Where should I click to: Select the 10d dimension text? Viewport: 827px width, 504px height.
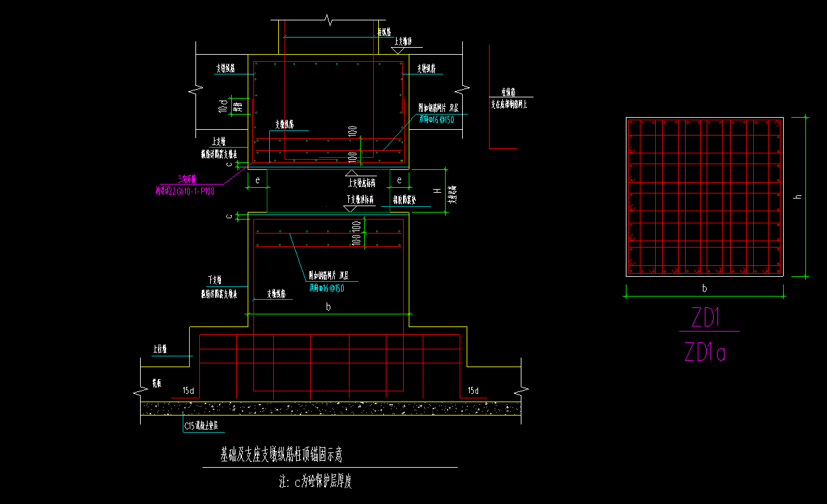coord(222,106)
